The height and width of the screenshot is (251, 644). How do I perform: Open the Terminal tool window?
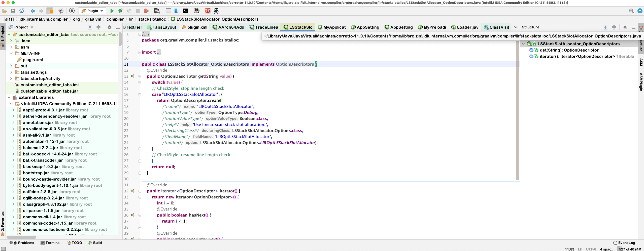click(x=50, y=243)
